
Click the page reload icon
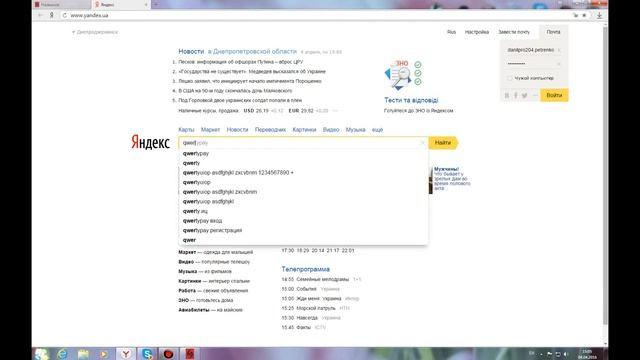click(x=64, y=16)
